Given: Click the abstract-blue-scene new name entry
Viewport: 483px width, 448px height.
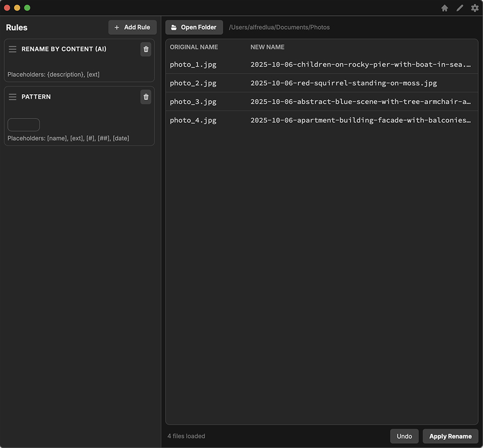Looking at the screenshot, I should click(x=360, y=102).
